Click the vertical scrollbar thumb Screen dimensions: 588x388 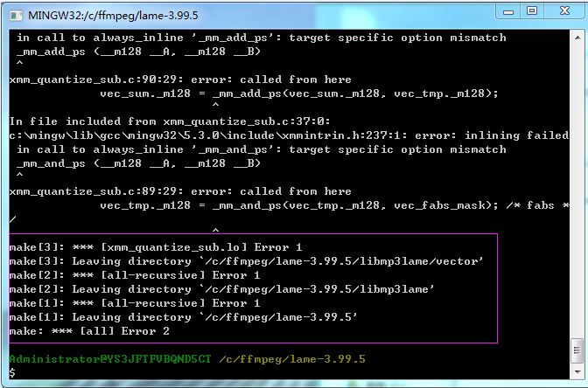[x=577, y=351]
